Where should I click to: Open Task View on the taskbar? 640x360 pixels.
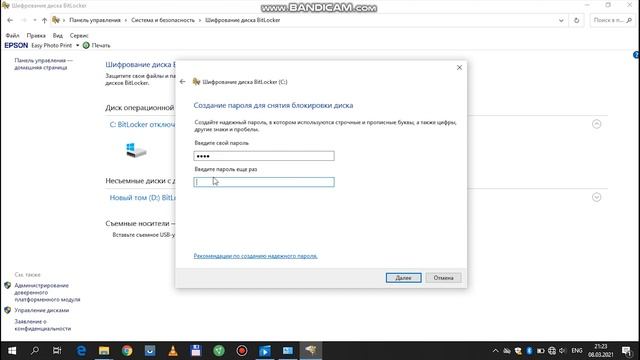click(x=57, y=351)
